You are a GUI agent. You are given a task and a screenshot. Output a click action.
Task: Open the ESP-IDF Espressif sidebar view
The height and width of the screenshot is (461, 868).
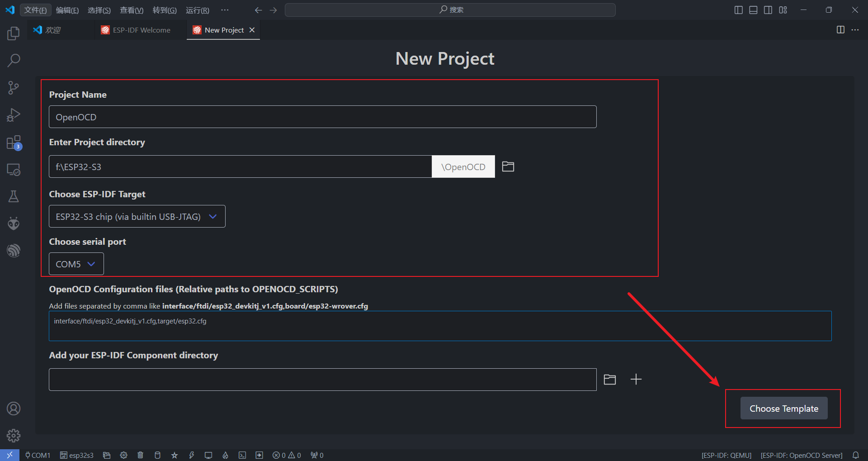tap(14, 251)
